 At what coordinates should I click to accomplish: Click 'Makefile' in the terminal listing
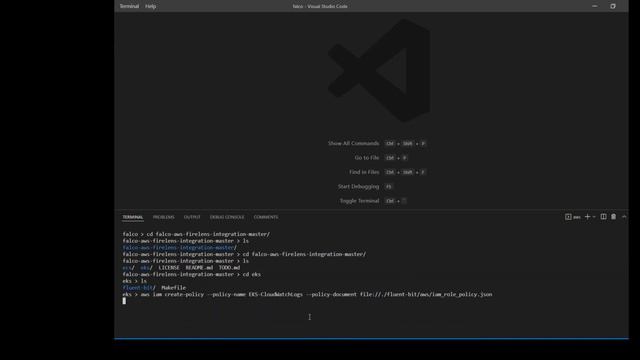(173, 288)
